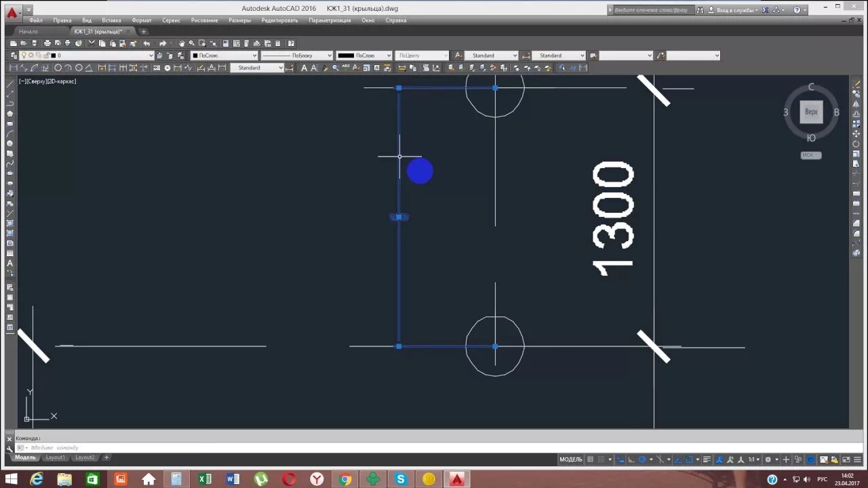Switch to the Начало tab
Screen dimensions: 868x488
point(28,31)
